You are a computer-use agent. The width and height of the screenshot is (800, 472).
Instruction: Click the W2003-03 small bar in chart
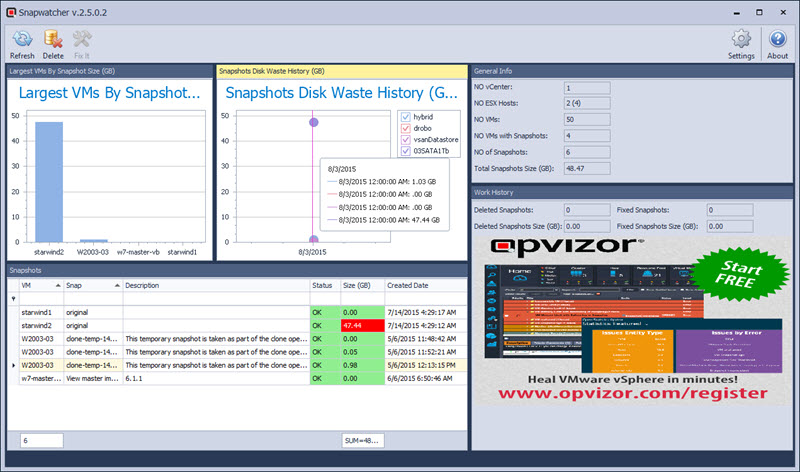(93, 240)
